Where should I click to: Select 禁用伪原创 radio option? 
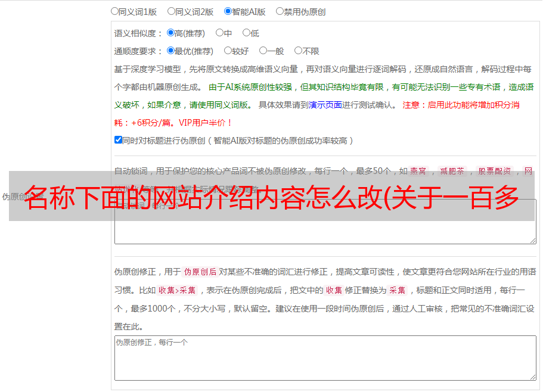(x=280, y=11)
